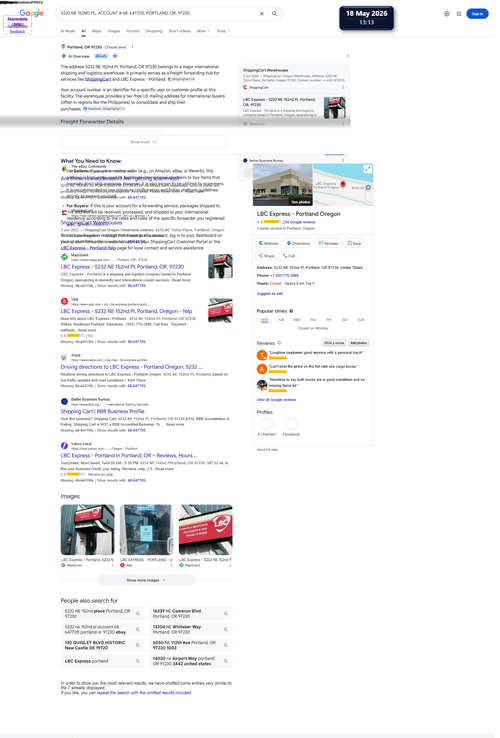Open the ShippingCart link in AI Overview
The image size is (500, 738).
coord(98,80)
